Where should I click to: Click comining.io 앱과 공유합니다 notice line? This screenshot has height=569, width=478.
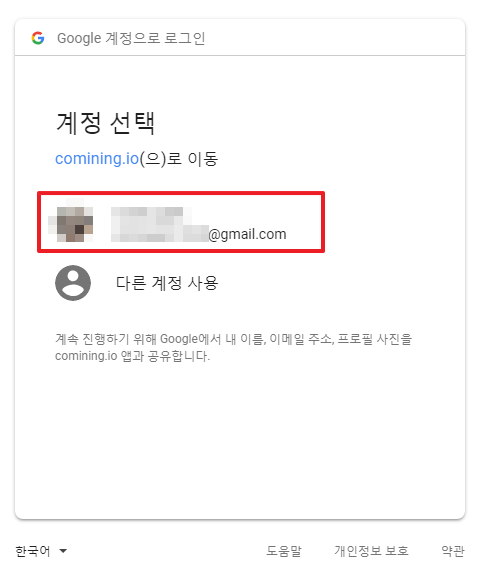pos(132,356)
